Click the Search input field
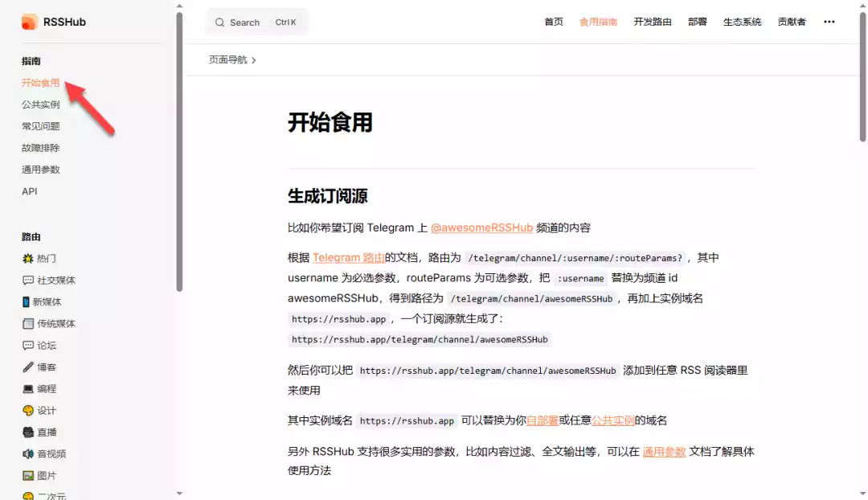 pyautogui.click(x=244, y=22)
